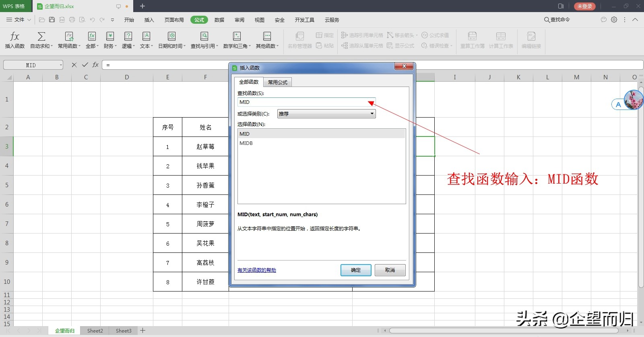The height and width of the screenshot is (337, 644).
Task: Click the Recalculate Workbook (重算工作簿) icon
Action: point(473,36)
